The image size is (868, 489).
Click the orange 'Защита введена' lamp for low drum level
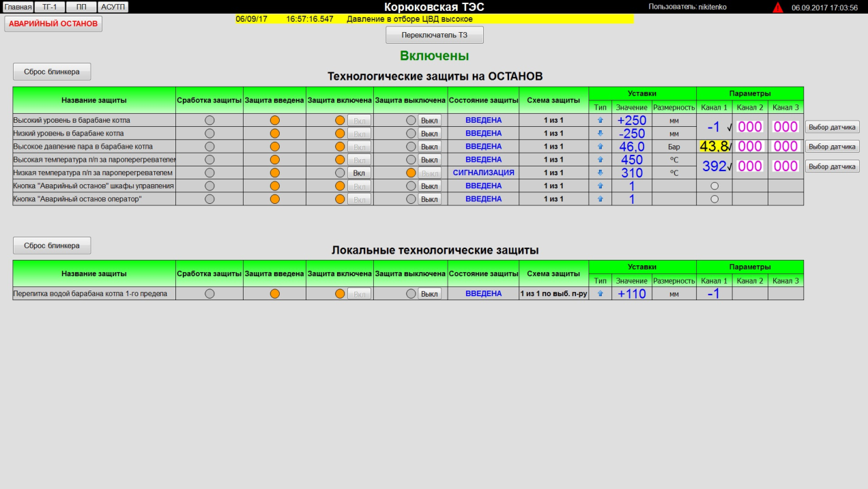click(x=275, y=134)
